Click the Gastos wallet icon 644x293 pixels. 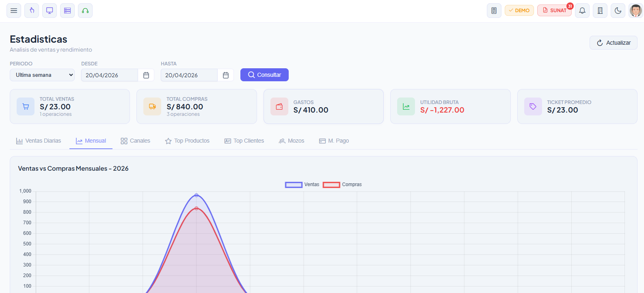pos(279,106)
